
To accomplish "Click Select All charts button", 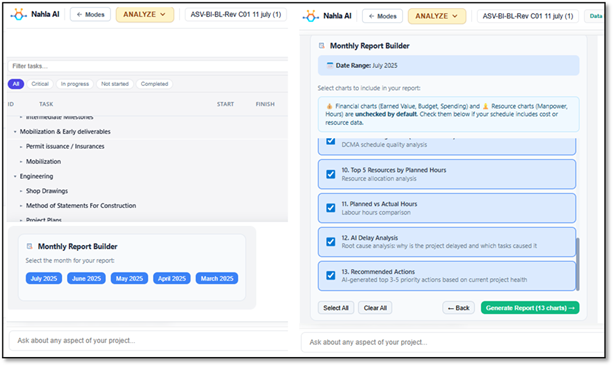I will pos(336,308).
